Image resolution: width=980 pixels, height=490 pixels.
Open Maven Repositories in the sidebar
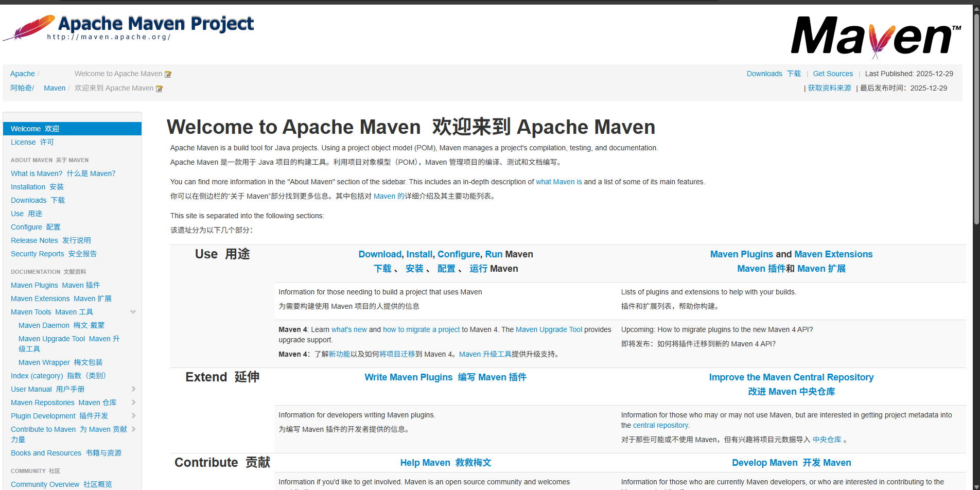(63, 402)
